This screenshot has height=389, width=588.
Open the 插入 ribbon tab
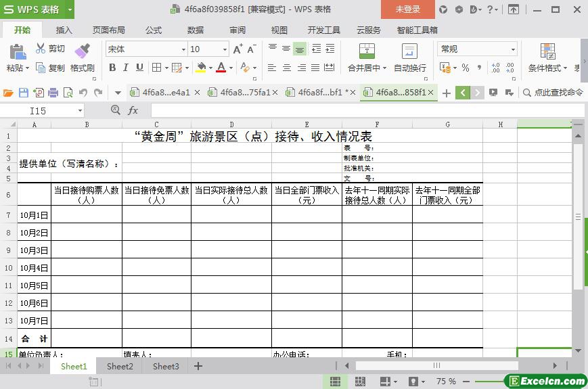64,30
